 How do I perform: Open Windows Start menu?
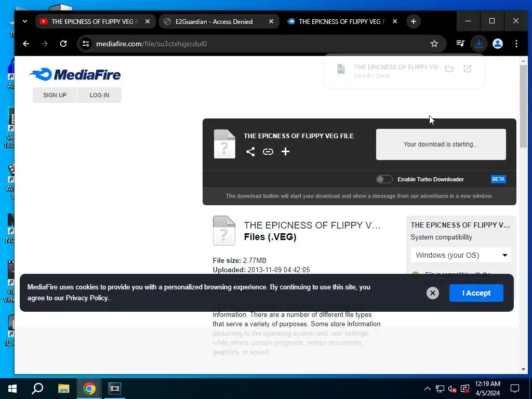12,389
